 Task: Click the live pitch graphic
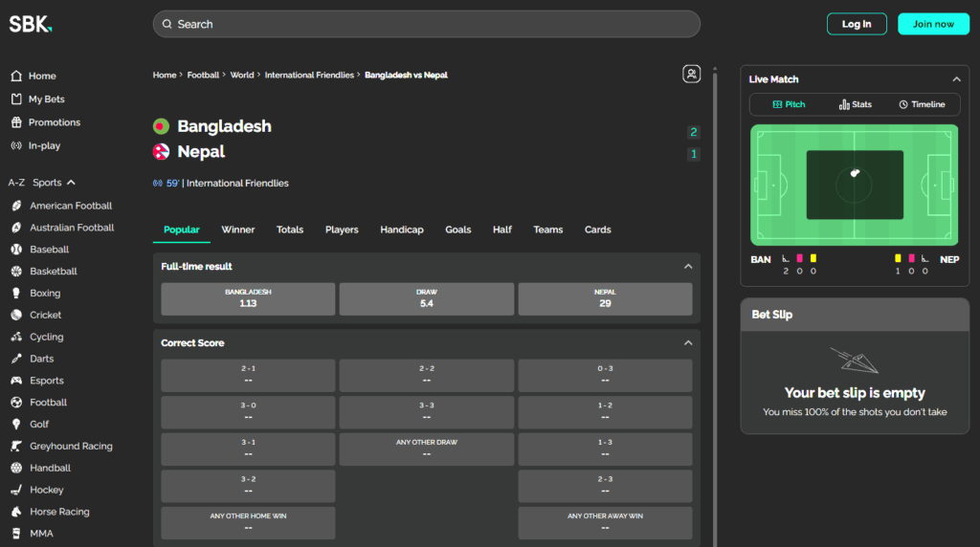[855, 185]
